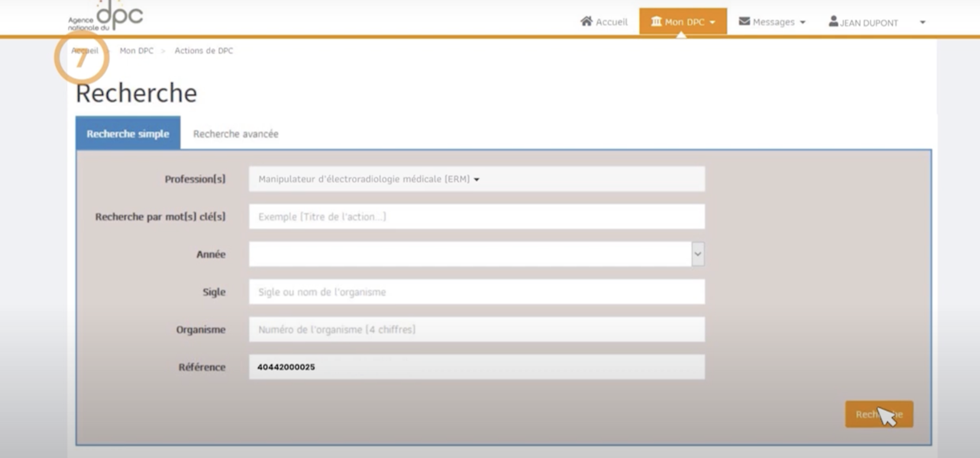Image resolution: width=980 pixels, height=458 pixels.
Task: Click the Agence nationale du DPC logo
Action: [x=106, y=16]
